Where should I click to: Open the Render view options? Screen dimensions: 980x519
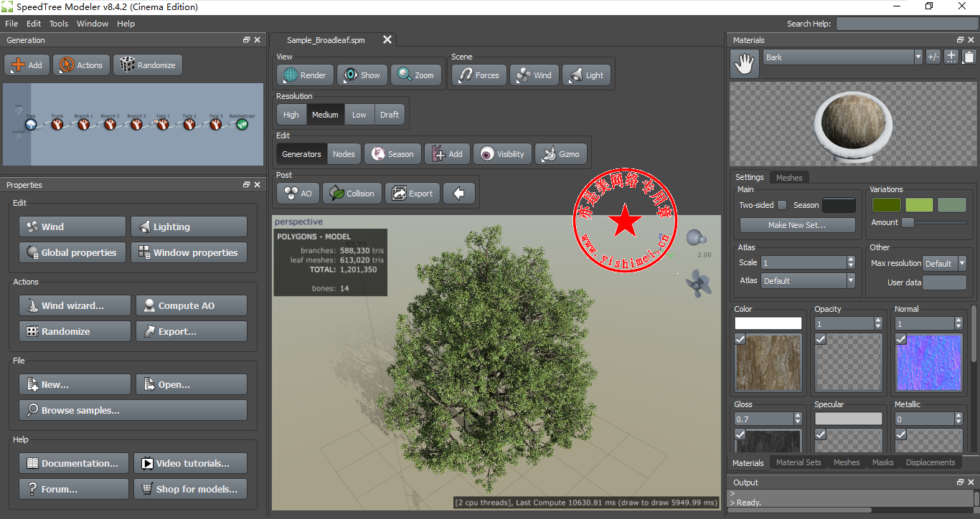pyautogui.click(x=306, y=75)
